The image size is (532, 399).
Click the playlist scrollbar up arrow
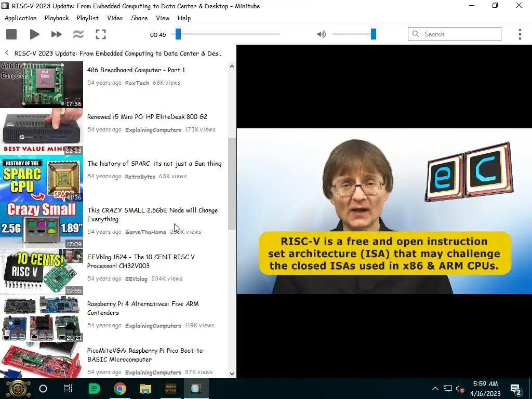click(x=232, y=66)
